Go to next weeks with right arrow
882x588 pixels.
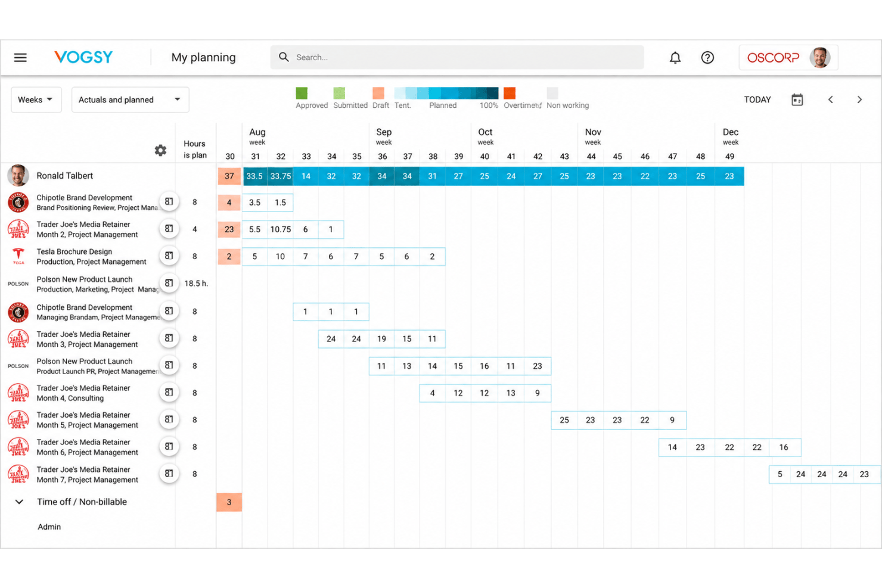(859, 99)
